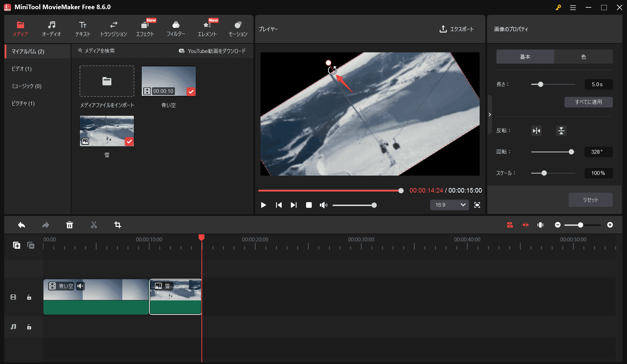Flip the image vertically
This screenshot has width=627, height=364.
(x=561, y=130)
